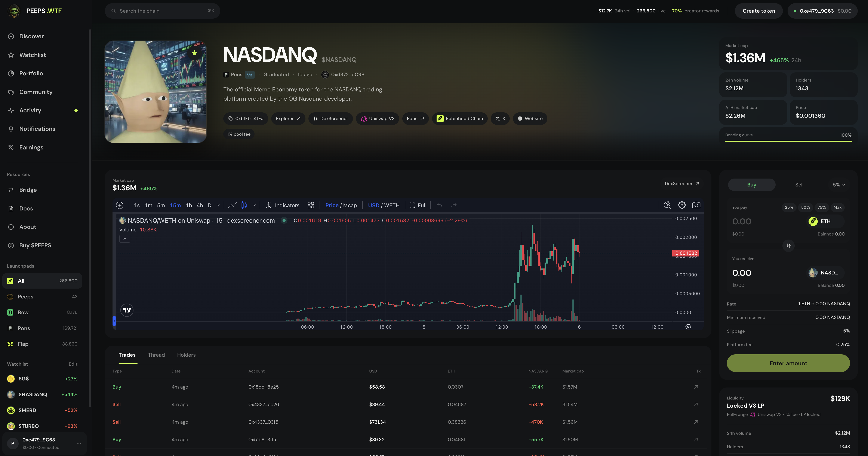Open the slippage 5% dropdown
The height and width of the screenshot is (456, 868).
click(839, 185)
